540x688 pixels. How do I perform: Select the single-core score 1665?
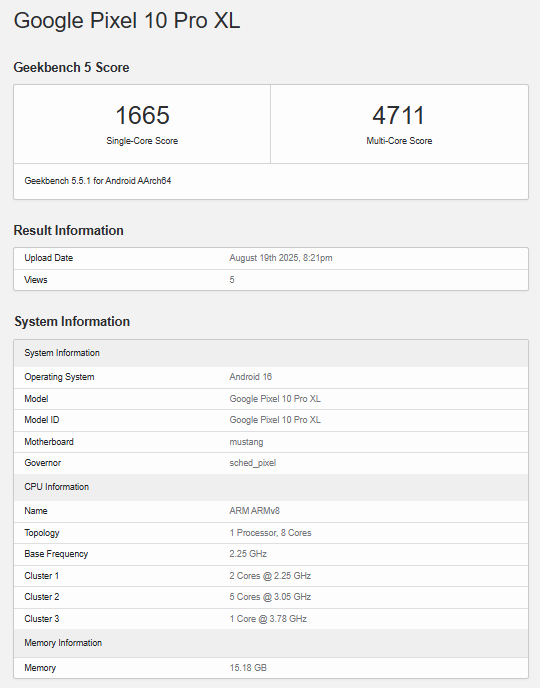tap(142, 115)
